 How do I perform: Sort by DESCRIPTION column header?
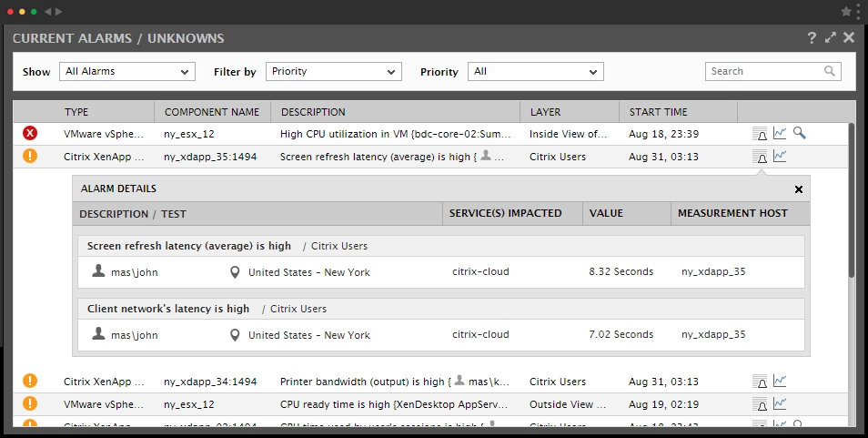[x=313, y=112]
